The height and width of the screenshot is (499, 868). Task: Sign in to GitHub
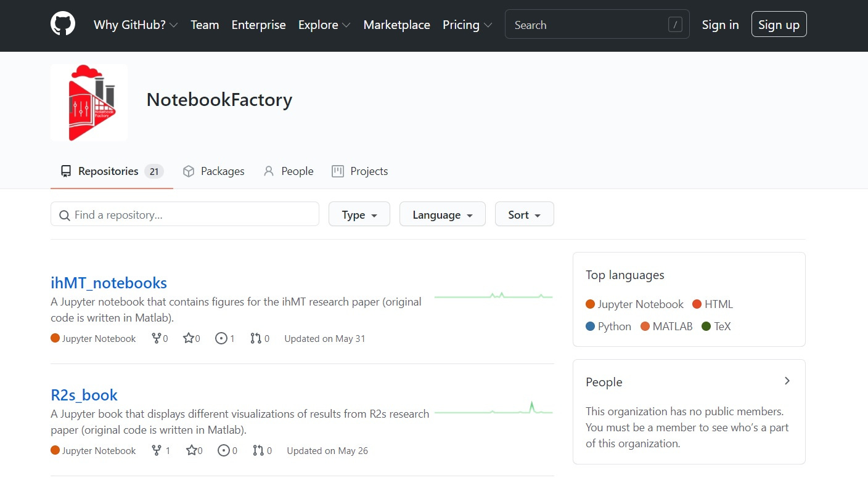click(x=720, y=25)
